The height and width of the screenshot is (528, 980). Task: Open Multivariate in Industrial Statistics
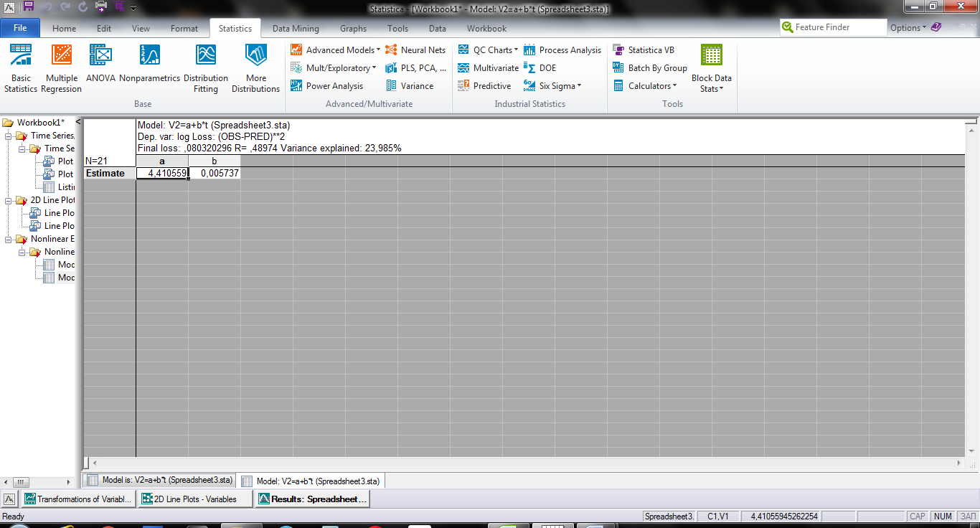coord(488,68)
